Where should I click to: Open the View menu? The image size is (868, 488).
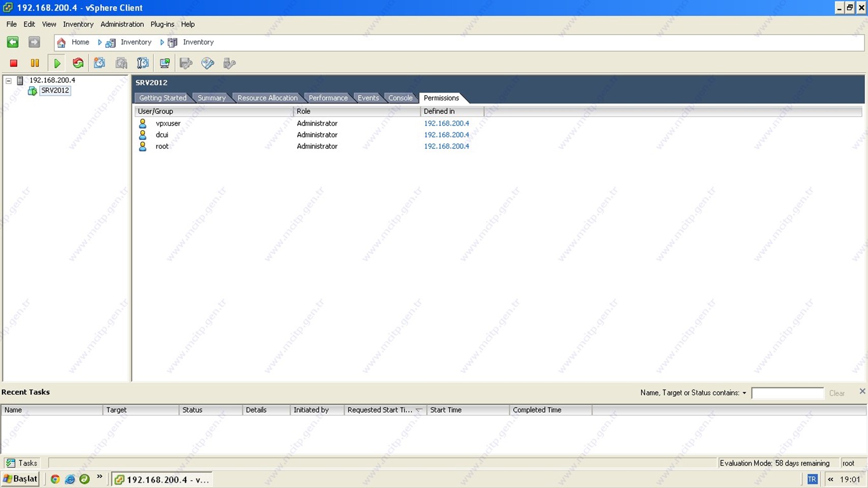49,24
